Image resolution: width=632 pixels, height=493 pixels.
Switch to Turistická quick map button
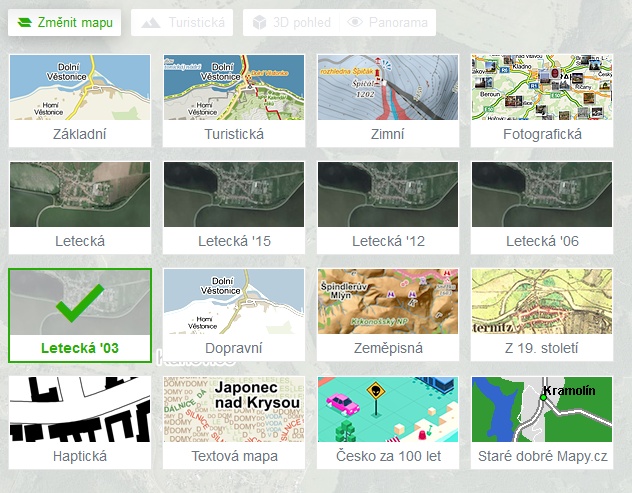click(x=183, y=22)
